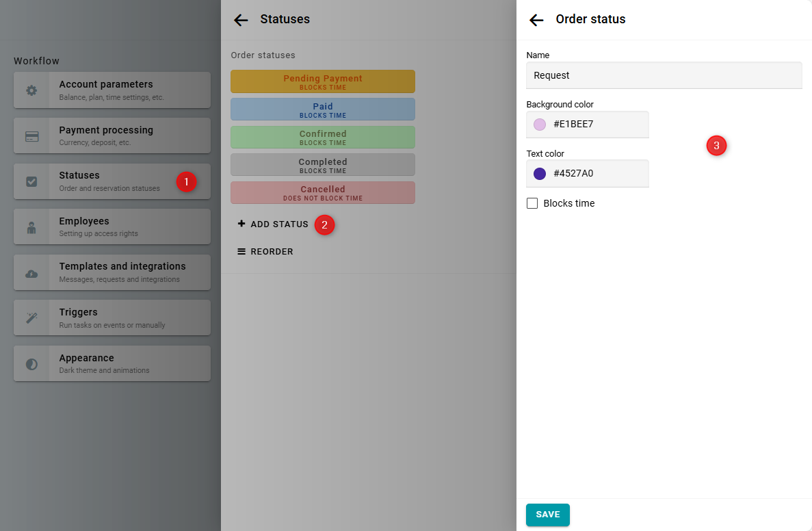Click the pink background color swatch
Image resolution: width=812 pixels, height=531 pixels.
(x=540, y=125)
